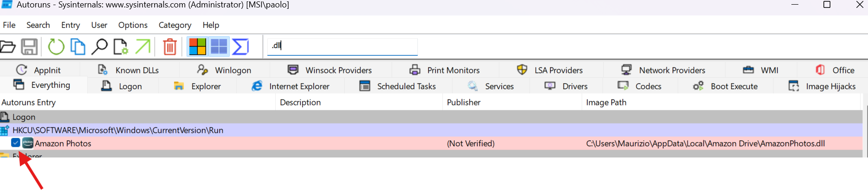
Task: Switch to the Winlogon tab
Action: click(224, 70)
